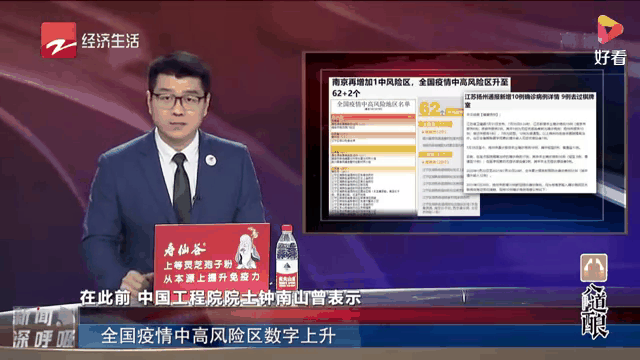Open the 全国疫情中高风险地区名单 list panel

(x=373, y=157)
